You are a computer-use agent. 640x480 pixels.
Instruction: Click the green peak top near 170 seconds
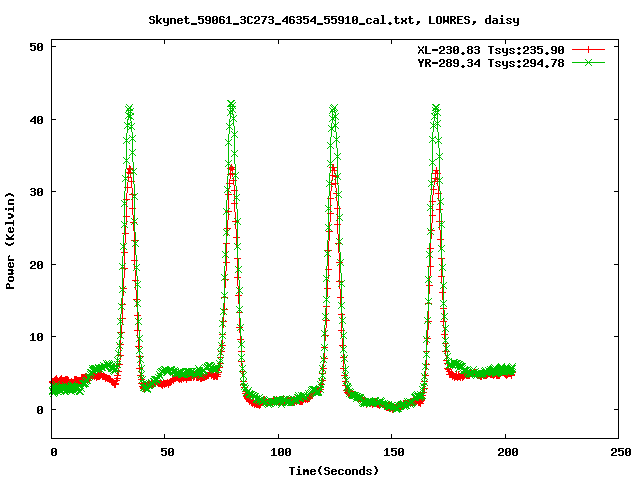436,109
